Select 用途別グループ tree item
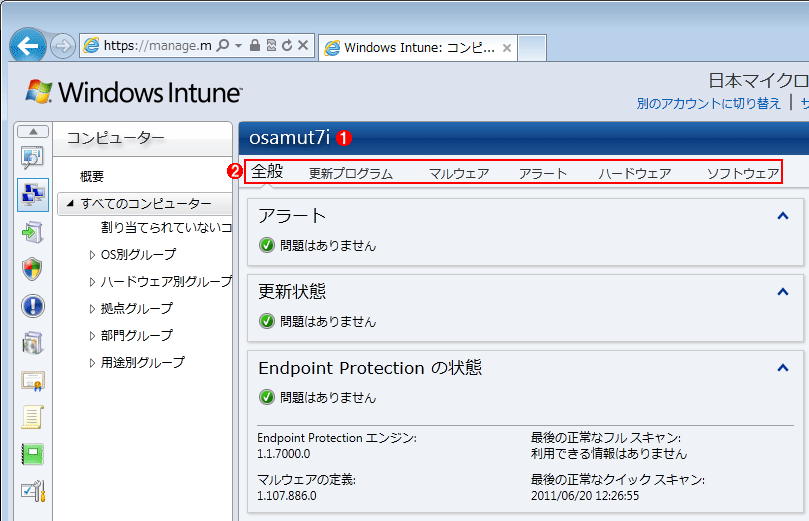Image resolution: width=809 pixels, height=521 pixels. tap(142, 363)
